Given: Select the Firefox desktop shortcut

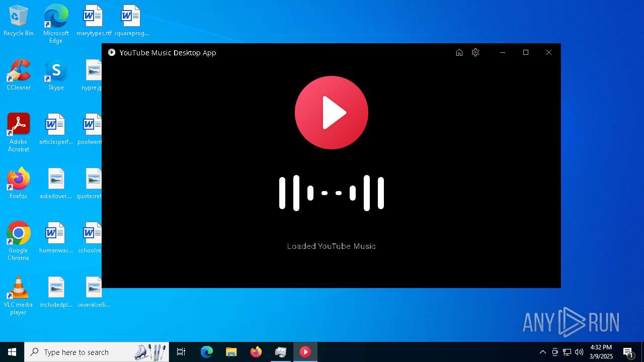Looking at the screenshot, I should [x=19, y=184].
